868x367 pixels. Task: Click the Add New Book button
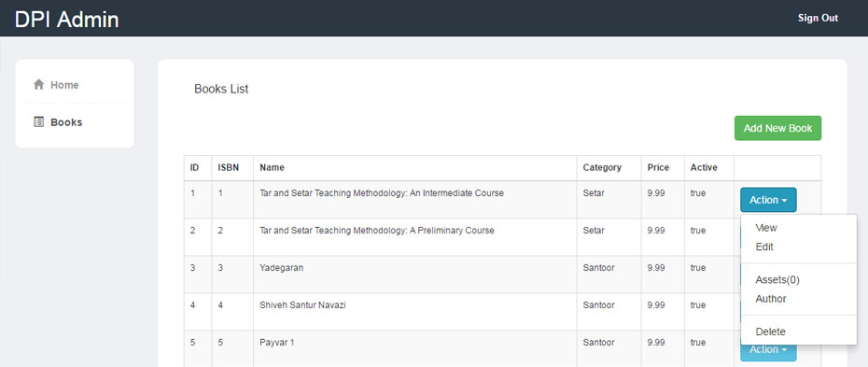(x=777, y=128)
